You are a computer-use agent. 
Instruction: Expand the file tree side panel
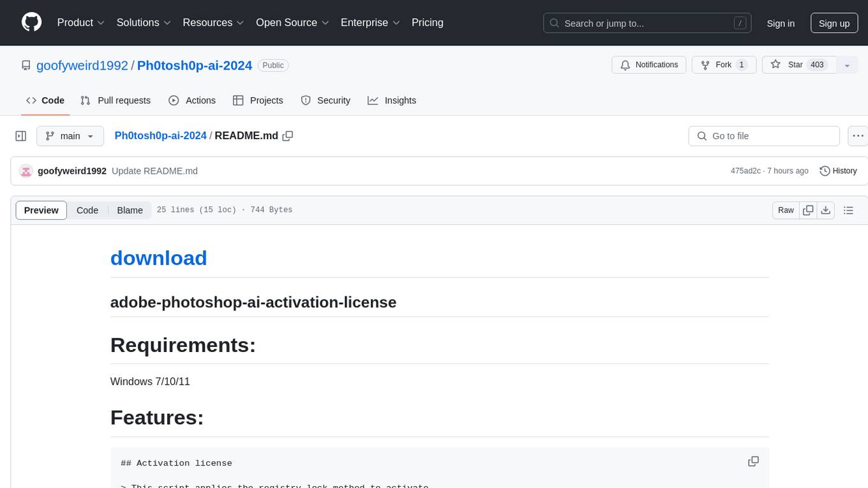pos(21,136)
